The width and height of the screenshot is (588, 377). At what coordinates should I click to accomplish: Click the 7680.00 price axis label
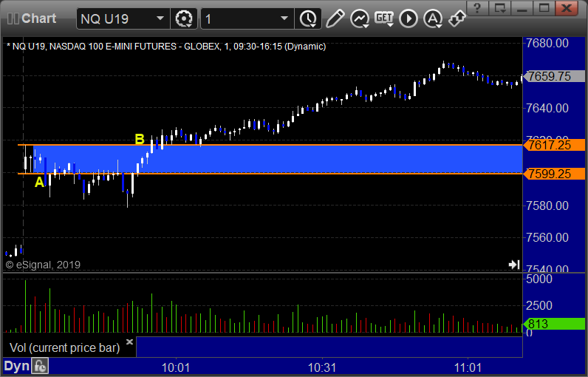547,43
